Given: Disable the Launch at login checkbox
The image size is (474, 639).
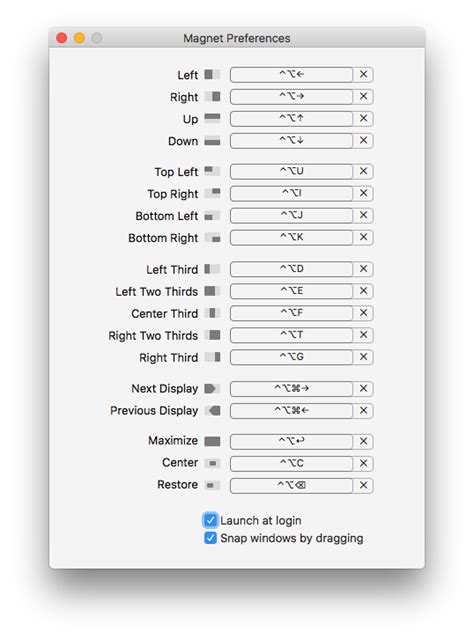Looking at the screenshot, I should point(210,520).
